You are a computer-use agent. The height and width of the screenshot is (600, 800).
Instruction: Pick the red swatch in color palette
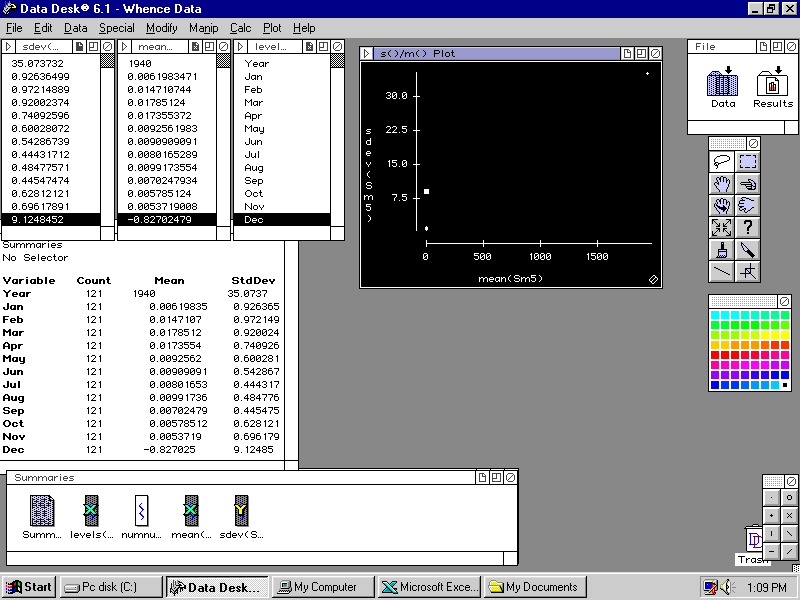coord(715,353)
